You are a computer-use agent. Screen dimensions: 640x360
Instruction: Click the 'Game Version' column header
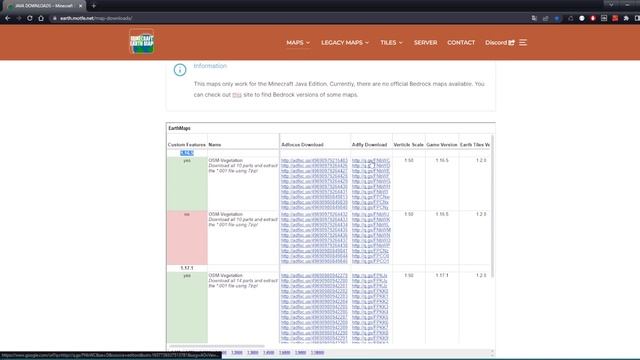tap(442, 144)
